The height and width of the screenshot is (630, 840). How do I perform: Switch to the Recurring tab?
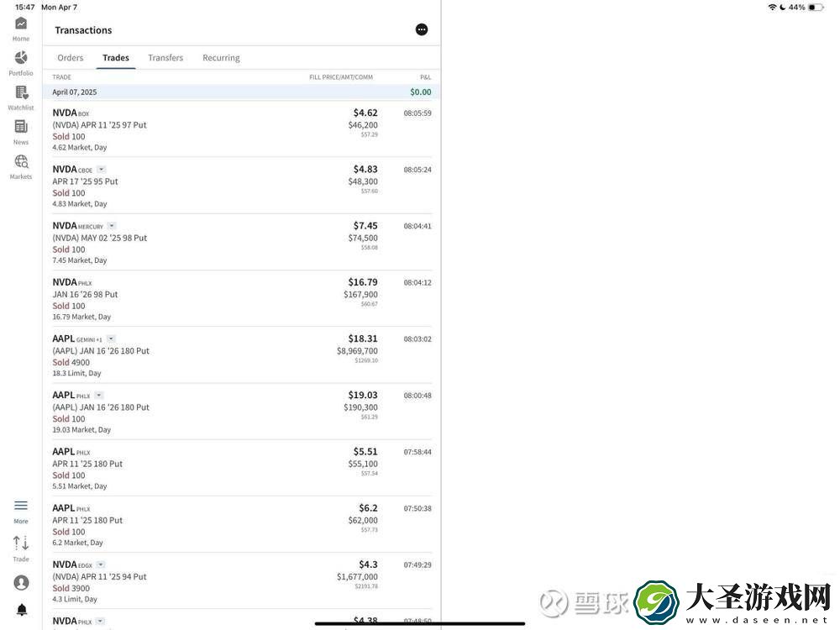pyautogui.click(x=221, y=57)
